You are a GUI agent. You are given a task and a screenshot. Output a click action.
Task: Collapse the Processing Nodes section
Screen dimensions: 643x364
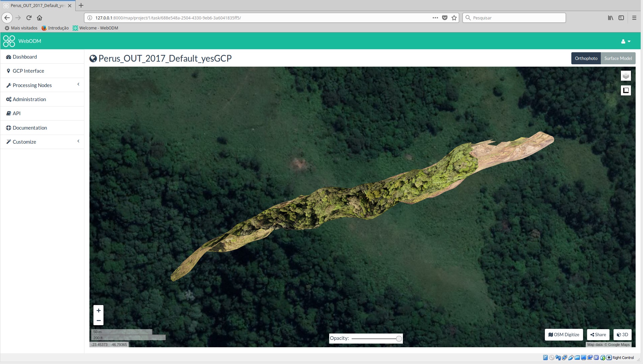click(78, 84)
